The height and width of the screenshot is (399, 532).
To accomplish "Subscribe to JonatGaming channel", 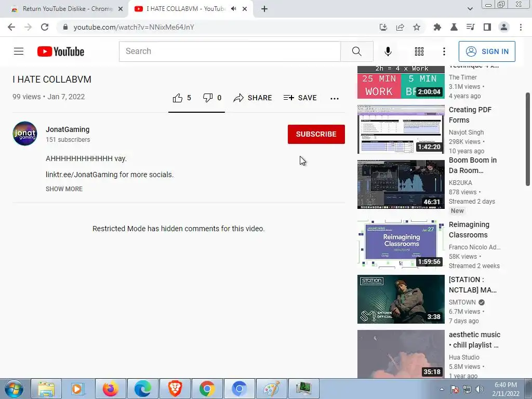I will click(x=316, y=134).
